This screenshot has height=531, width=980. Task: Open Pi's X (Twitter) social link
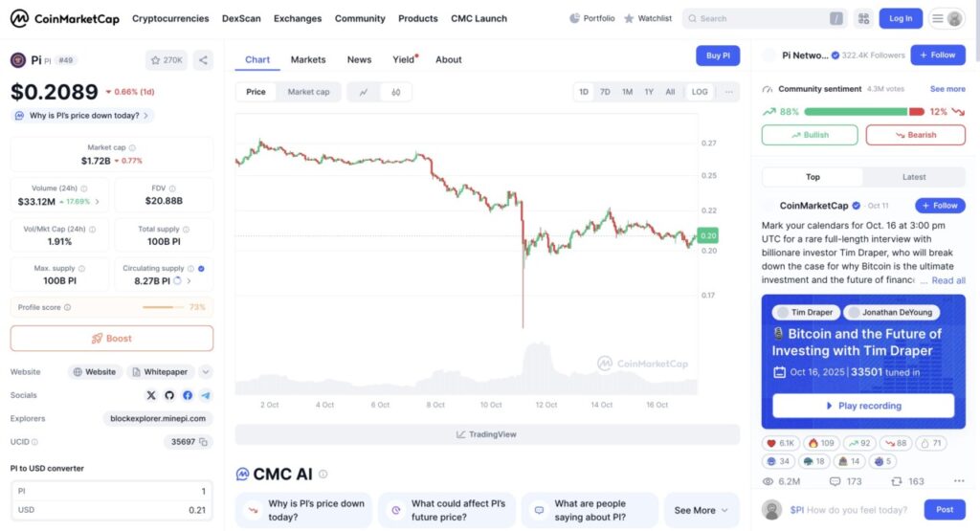(151, 395)
